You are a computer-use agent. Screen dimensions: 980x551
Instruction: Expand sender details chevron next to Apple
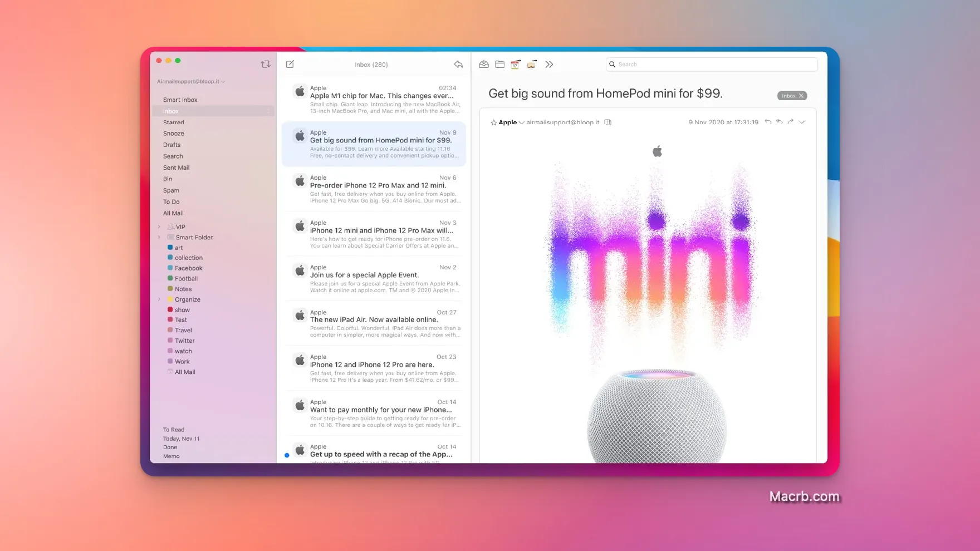tap(522, 122)
